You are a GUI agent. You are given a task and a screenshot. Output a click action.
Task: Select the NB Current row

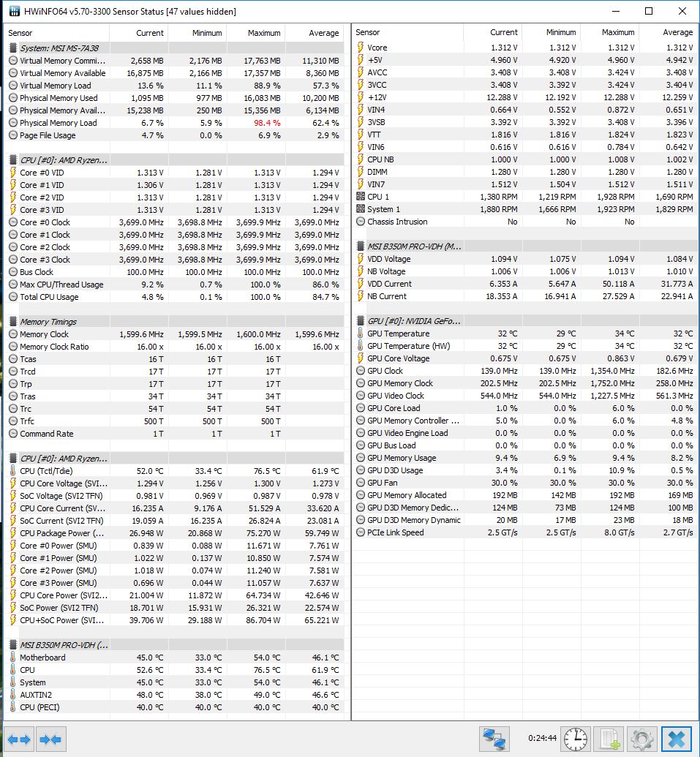pyautogui.click(x=525, y=296)
